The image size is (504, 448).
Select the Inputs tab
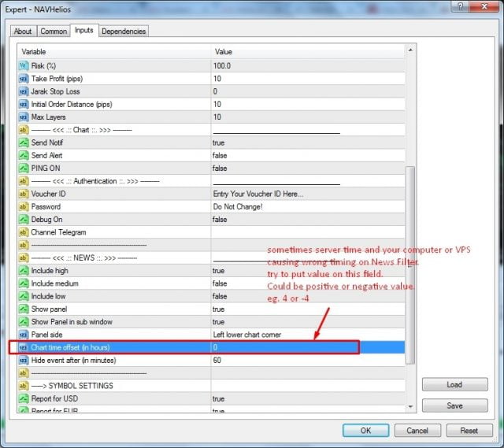84,30
